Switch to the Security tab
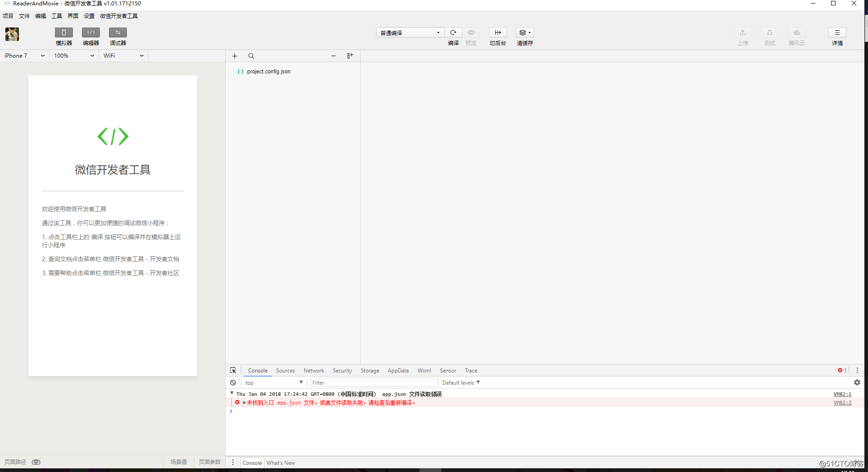 click(342, 371)
